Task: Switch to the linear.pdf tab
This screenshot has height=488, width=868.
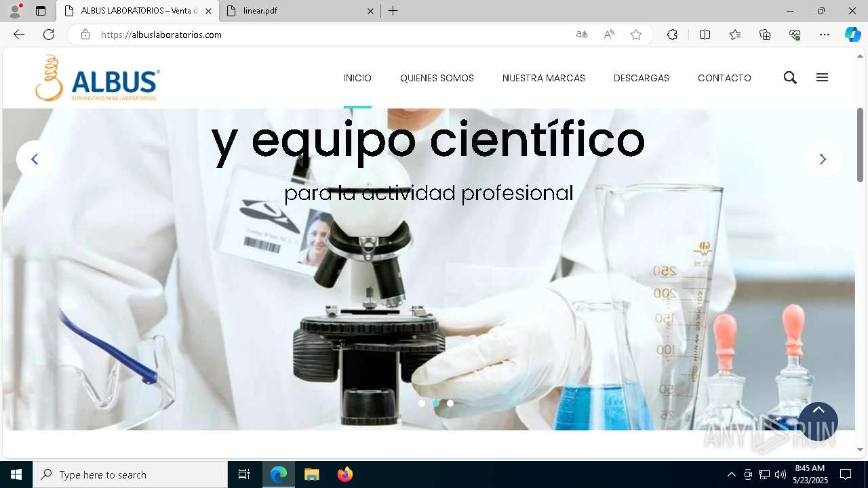Action: [300, 11]
